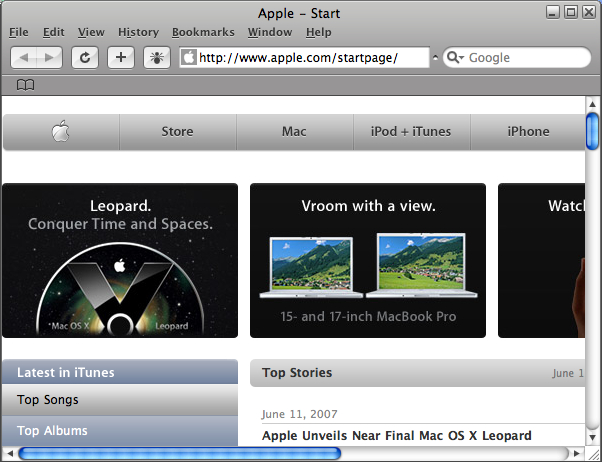Go to the Store section
The height and width of the screenshot is (462, 602).
[177, 131]
